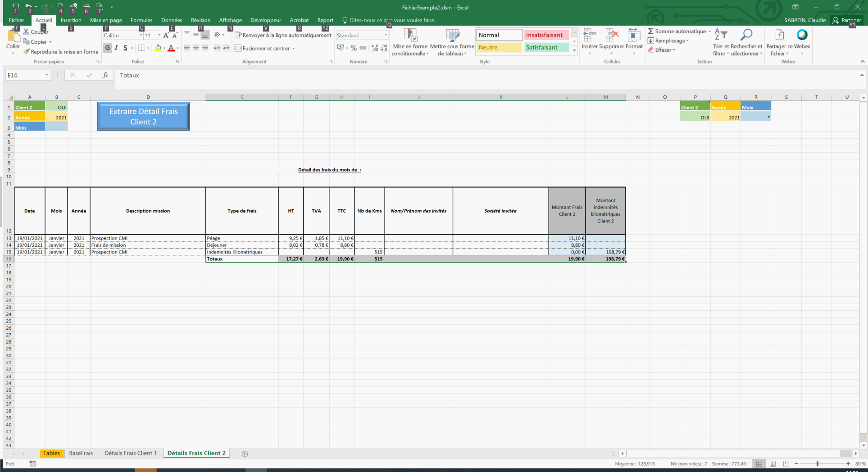Switch to the BaseFrais sheet tab
This screenshot has width=868, height=472.
tap(81, 453)
